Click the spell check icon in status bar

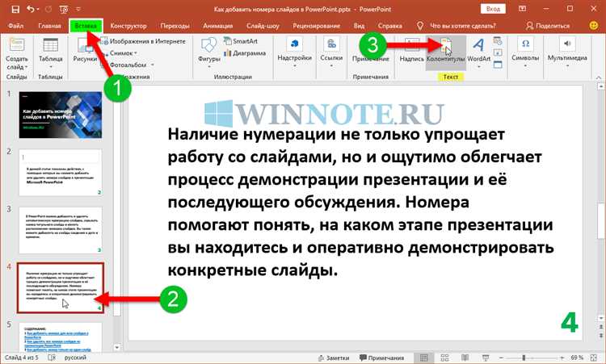(52, 358)
